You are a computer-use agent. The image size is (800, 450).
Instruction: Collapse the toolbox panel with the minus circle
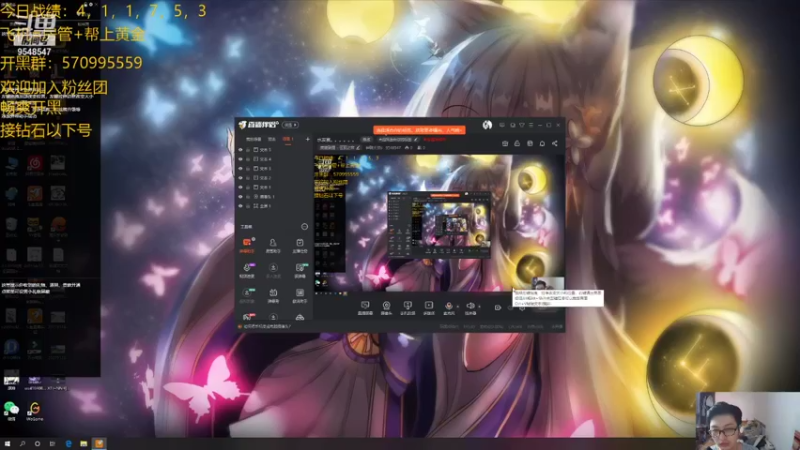tap(305, 227)
